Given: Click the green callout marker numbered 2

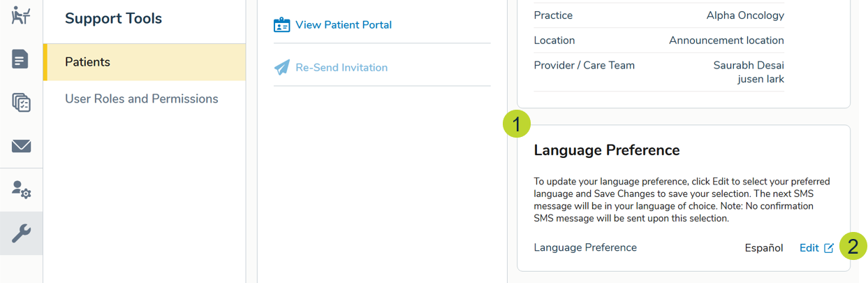Looking at the screenshot, I should (x=853, y=246).
